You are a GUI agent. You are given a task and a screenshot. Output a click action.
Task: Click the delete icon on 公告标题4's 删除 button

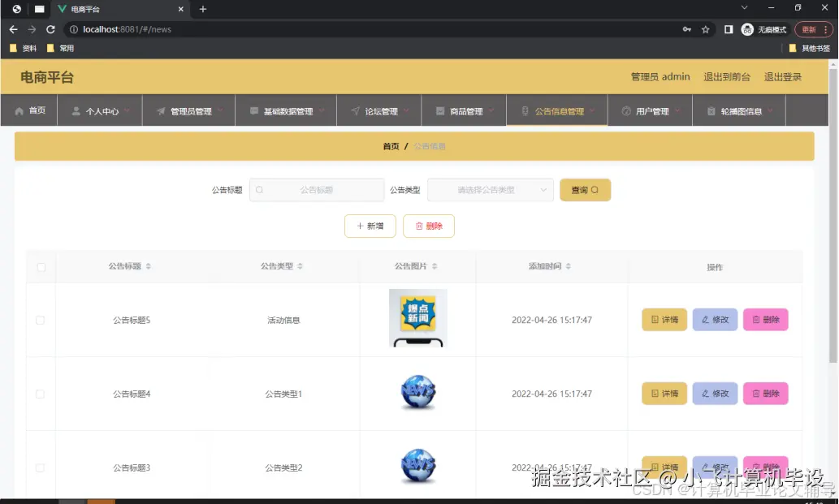(756, 393)
